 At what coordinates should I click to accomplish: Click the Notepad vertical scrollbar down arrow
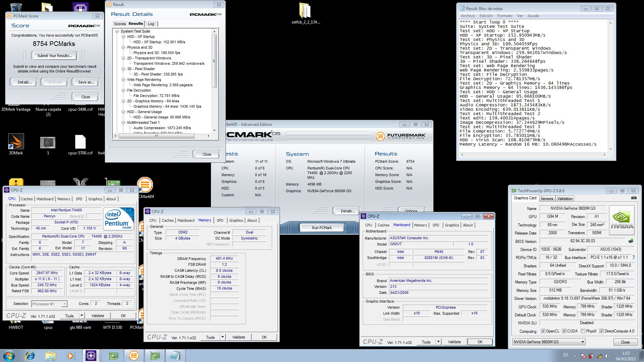(610, 149)
